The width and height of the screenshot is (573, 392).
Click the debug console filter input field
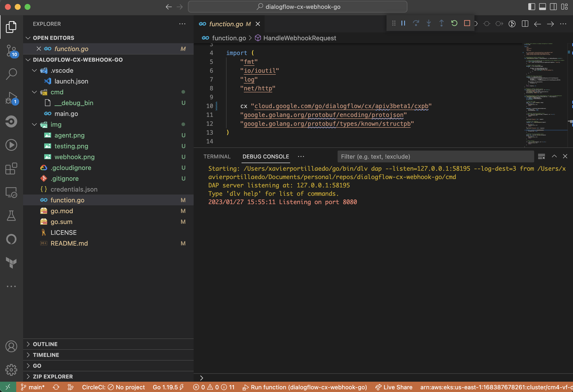coord(435,157)
